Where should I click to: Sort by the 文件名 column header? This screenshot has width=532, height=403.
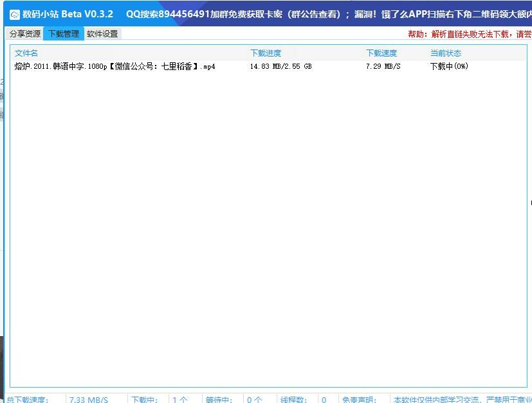click(x=26, y=53)
